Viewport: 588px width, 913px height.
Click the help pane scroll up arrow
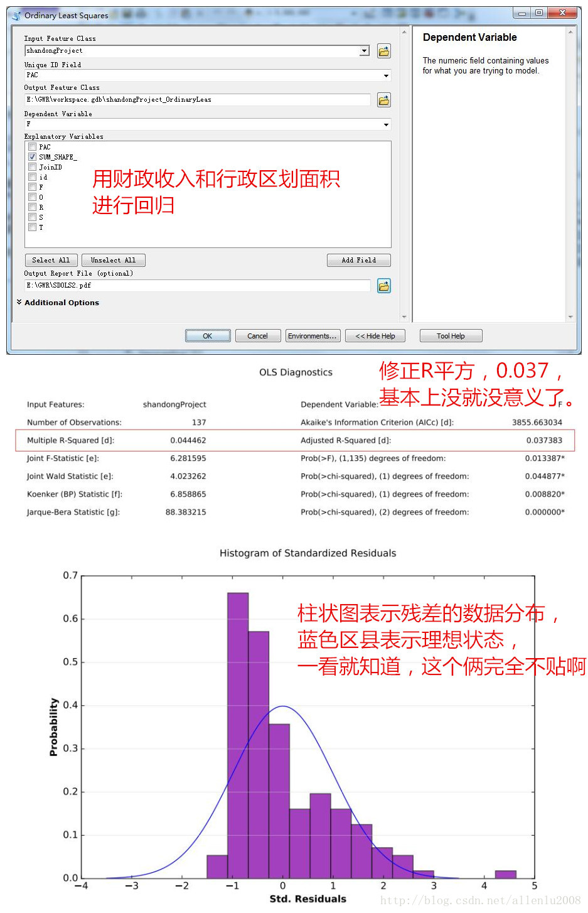click(x=570, y=32)
